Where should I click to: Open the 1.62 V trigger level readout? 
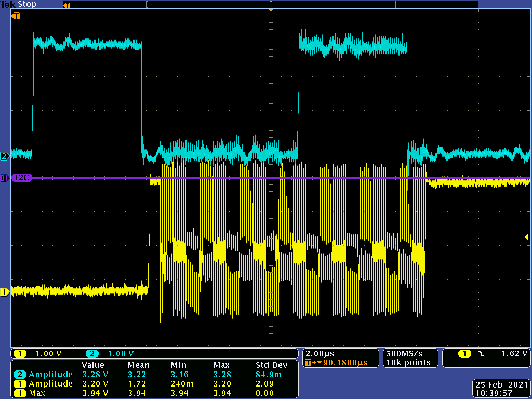coord(514,354)
